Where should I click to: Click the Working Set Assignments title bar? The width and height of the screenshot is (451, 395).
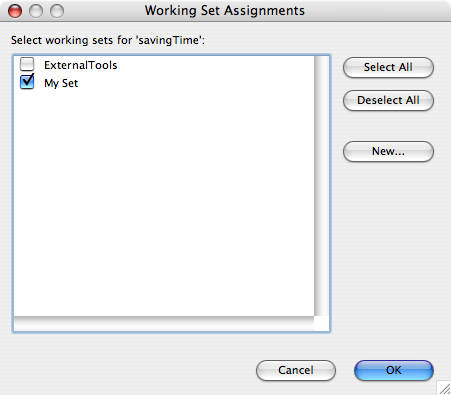[225, 11]
